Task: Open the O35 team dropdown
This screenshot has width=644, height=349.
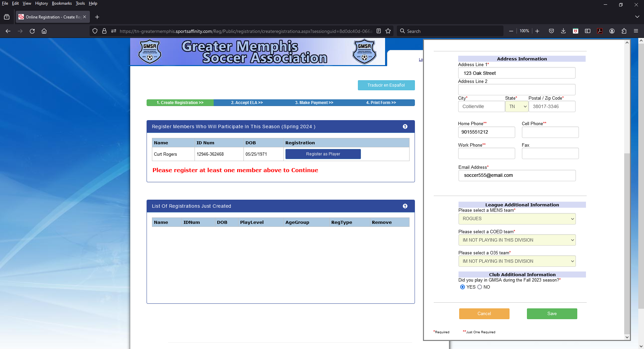Action: point(517,261)
